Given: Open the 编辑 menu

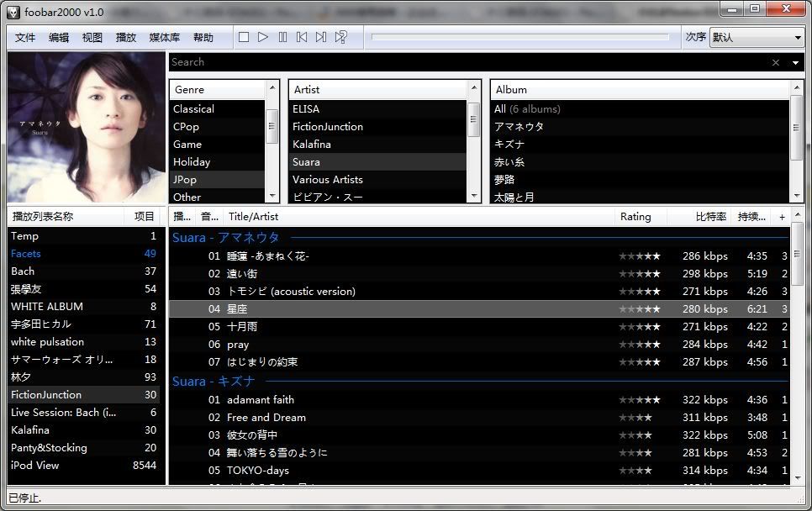Looking at the screenshot, I should (x=59, y=37).
